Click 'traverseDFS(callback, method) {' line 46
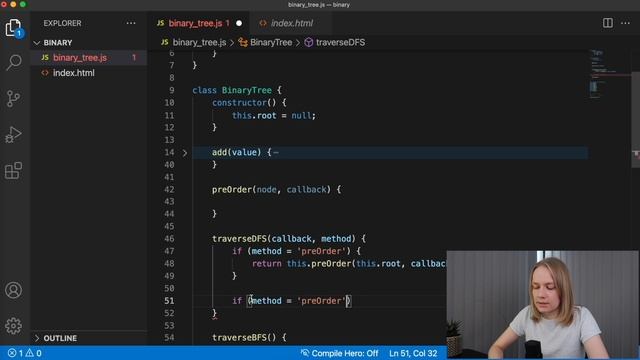Viewport: 640px width, 360px height. (x=289, y=239)
